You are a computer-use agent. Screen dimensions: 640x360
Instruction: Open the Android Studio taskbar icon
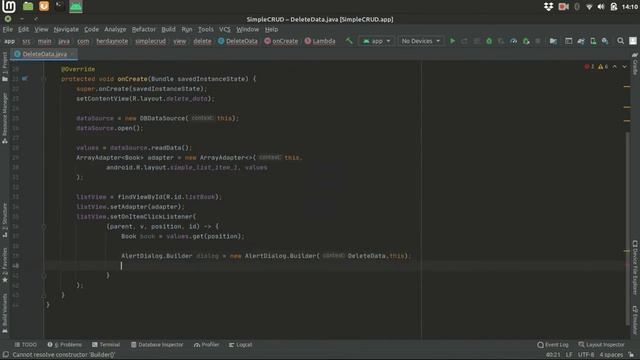click(x=76, y=7)
